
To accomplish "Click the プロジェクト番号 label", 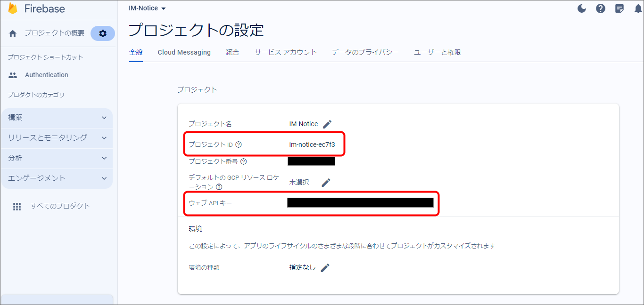I will coord(214,161).
